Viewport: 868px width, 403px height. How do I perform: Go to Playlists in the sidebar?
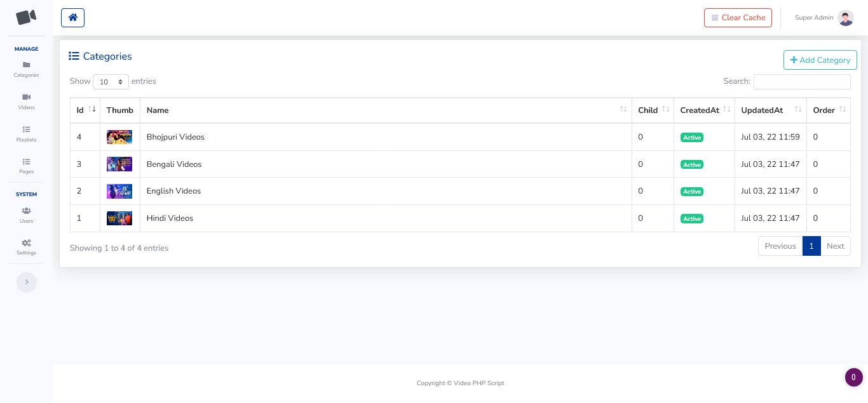(26, 133)
